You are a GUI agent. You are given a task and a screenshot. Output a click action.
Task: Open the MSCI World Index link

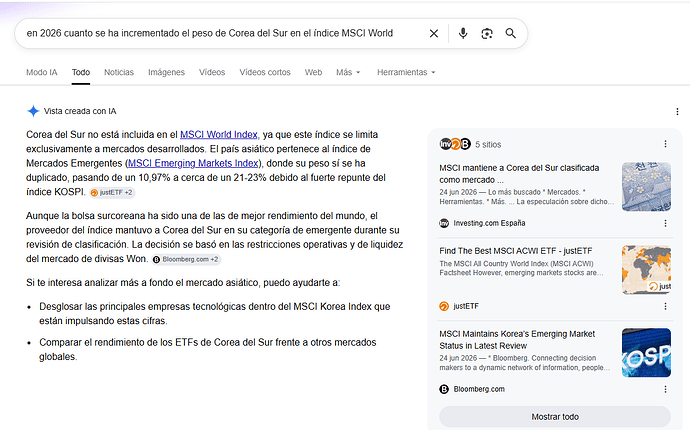pyautogui.click(x=219, y=134)
